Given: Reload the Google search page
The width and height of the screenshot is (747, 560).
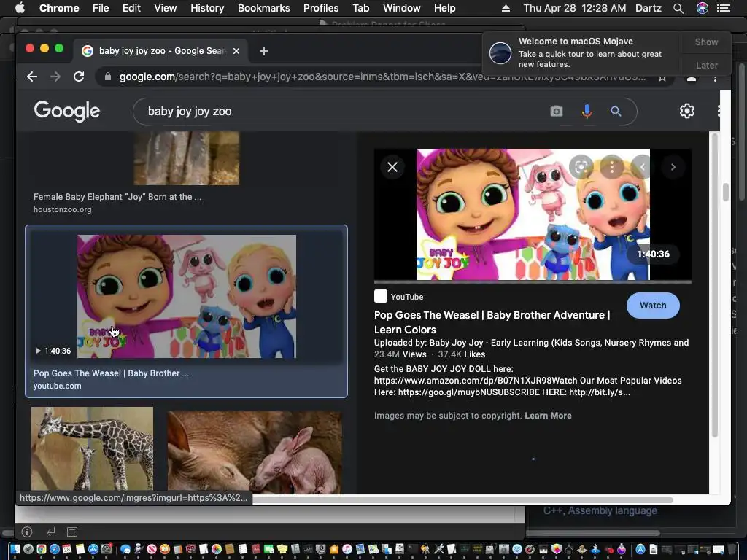Looking at the screenshot, I should [x=79, y=77].
